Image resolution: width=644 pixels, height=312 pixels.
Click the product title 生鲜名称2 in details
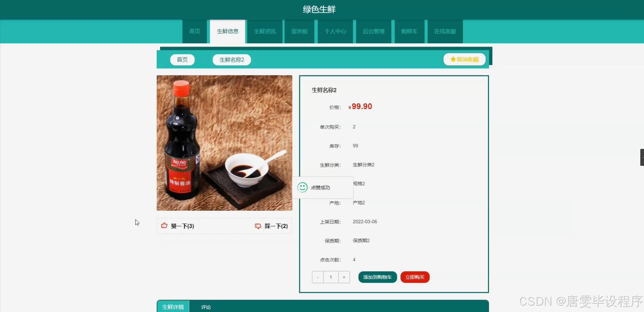point(324,90)
